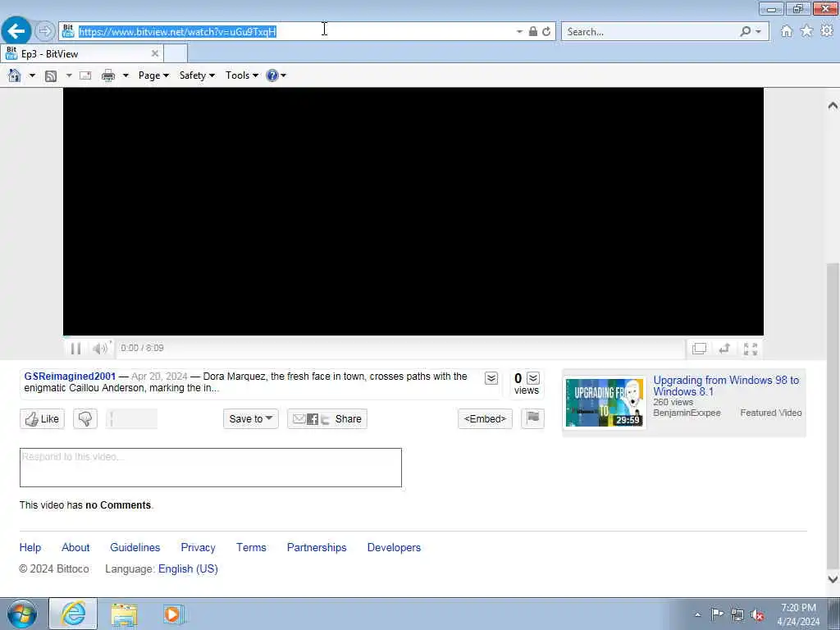Open the Upgrading from Windows 98 thumbnail
840x630 pixels.
[605, 402]
